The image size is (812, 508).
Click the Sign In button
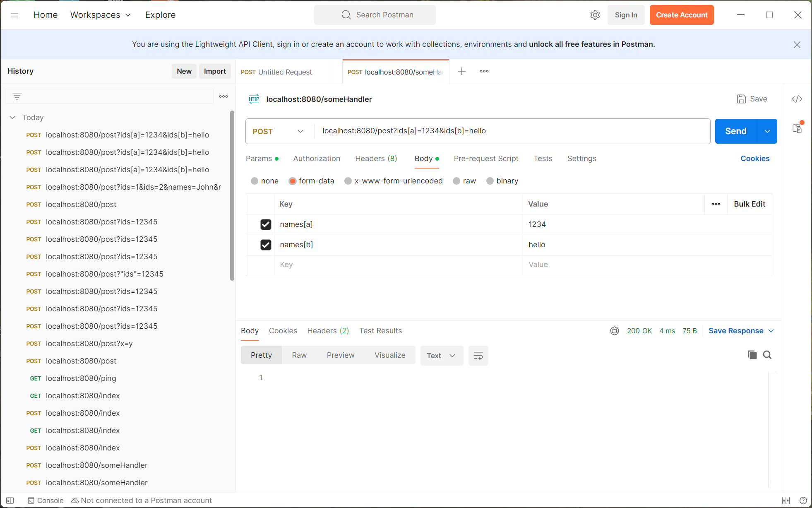[626, 15]
